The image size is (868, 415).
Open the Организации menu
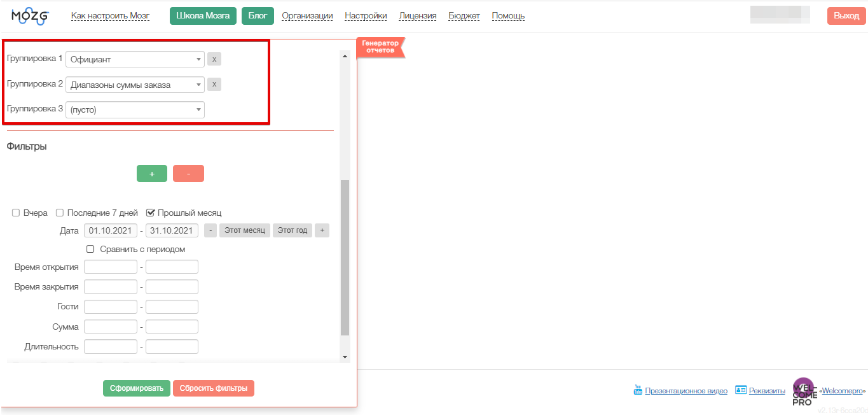(307, 16)
